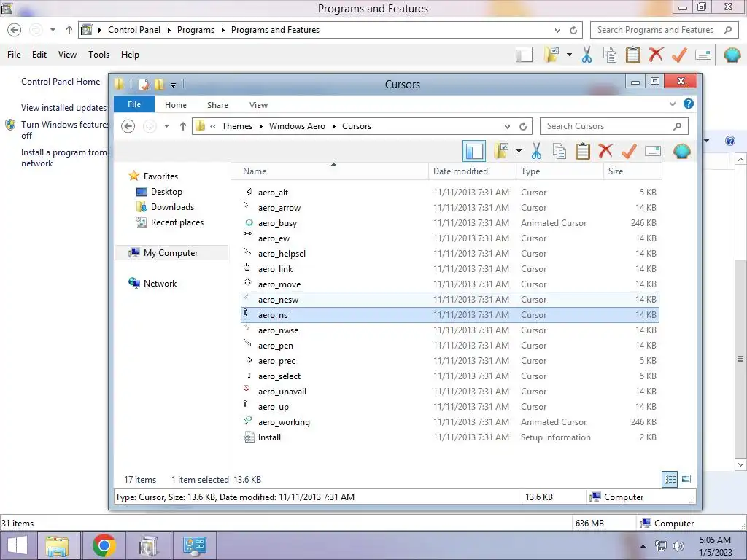Open folder options dropdown arrow in Programs and Features
747x560 pixels.
point(569,55)
